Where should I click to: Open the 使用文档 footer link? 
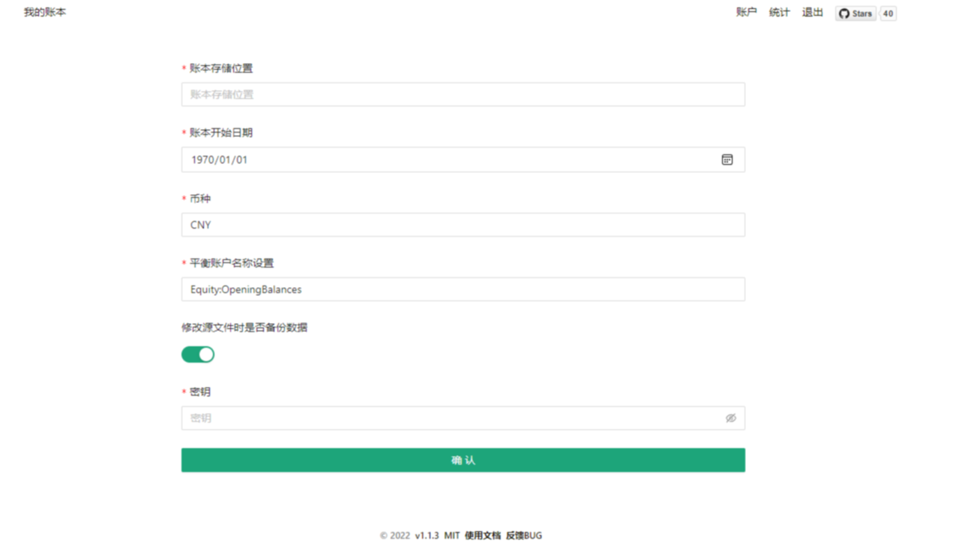[482, 535]
